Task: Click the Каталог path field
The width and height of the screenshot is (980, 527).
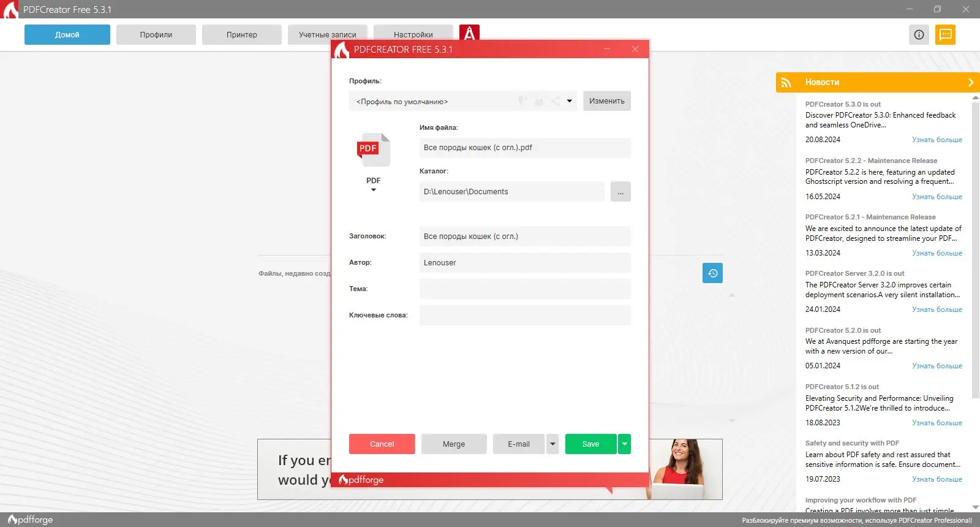Action: tap(512, 192)
